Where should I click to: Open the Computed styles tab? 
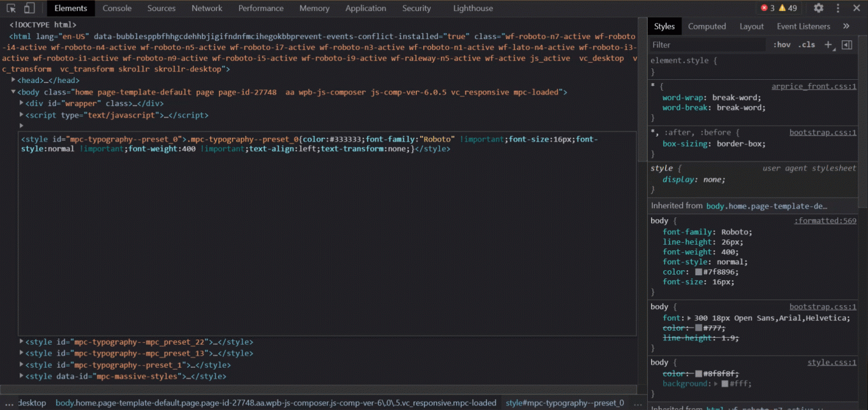[707, 26]
